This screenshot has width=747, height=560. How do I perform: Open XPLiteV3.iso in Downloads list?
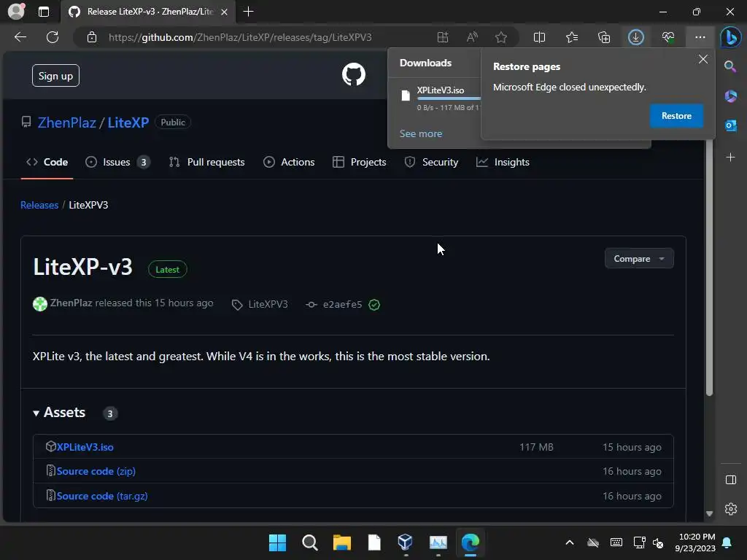coord(440,90)
